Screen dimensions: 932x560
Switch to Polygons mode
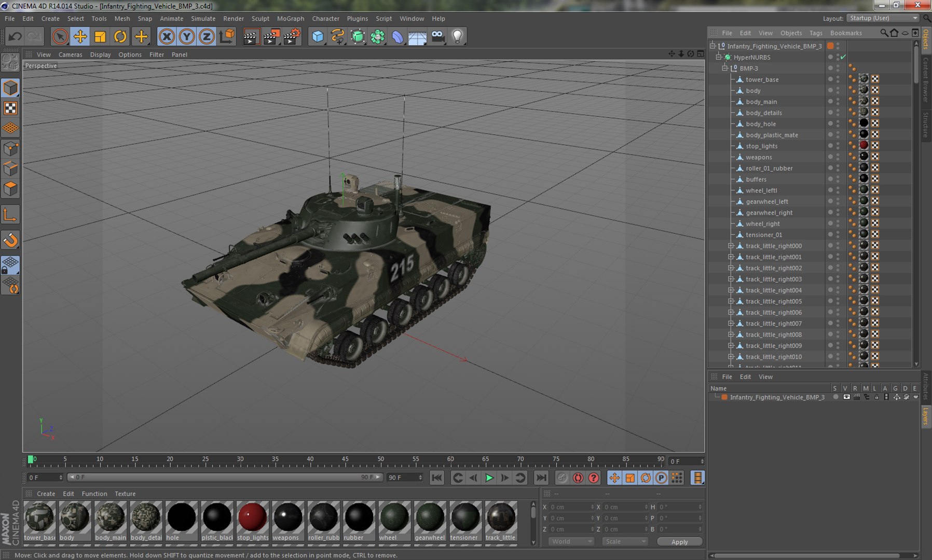[10, 189]
